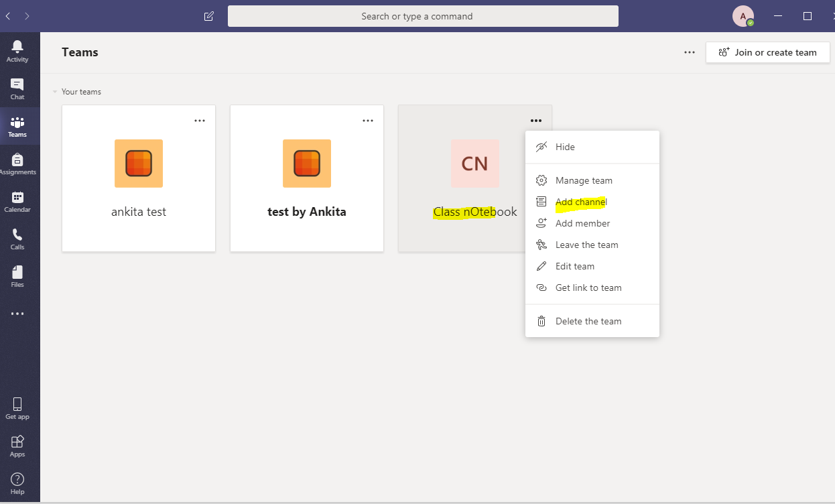Go back with the left arrow
This screenshot has height=504, width=835.
click(x=8, y=16)
